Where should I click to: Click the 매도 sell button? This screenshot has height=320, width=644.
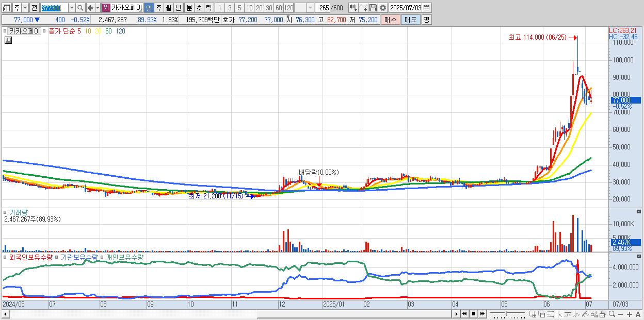coord(410,20)
